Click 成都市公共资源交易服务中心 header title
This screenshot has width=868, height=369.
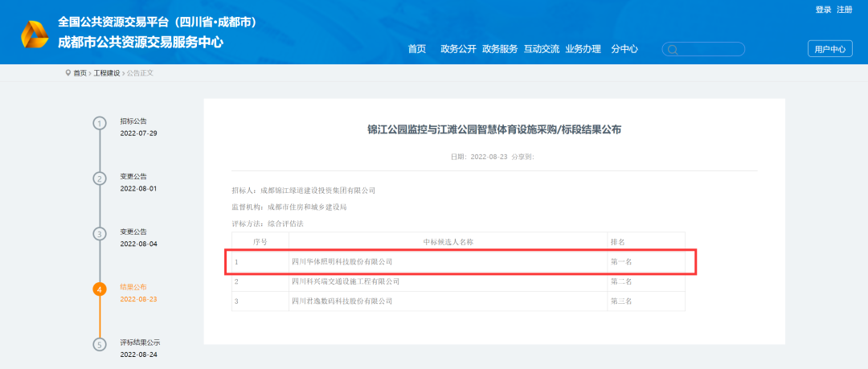coord(141,42)
